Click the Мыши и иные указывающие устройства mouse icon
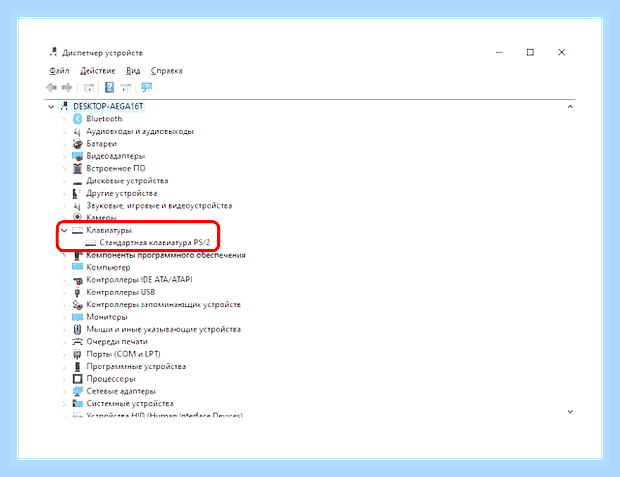The height and width of the screenshot is (477, 620). 78,329
